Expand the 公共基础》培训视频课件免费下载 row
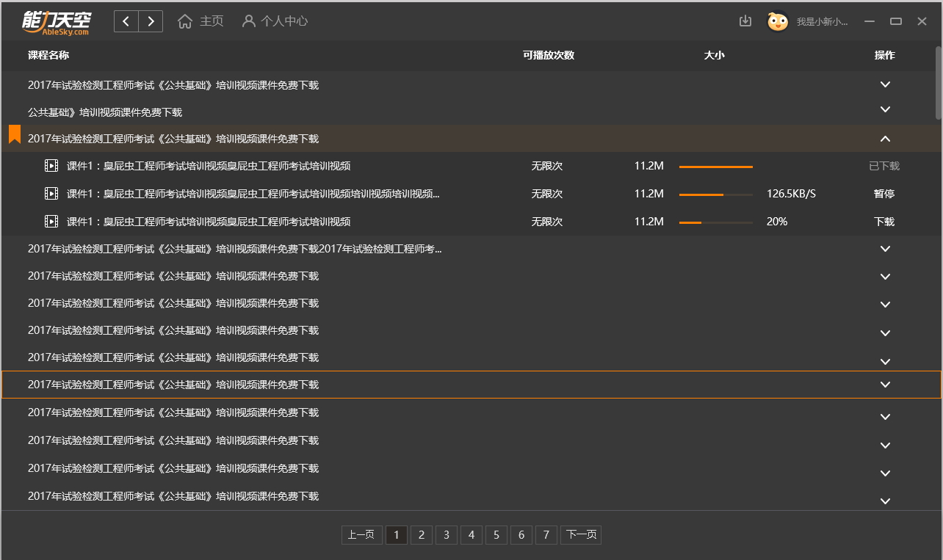The height and width of the screenshot is (560, 943). 885,109
